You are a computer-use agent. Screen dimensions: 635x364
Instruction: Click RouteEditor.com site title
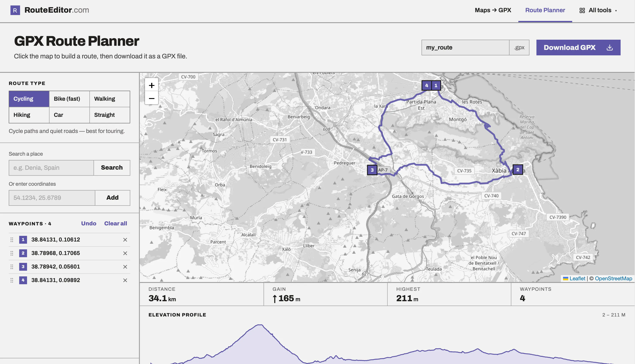pos(57,10)
